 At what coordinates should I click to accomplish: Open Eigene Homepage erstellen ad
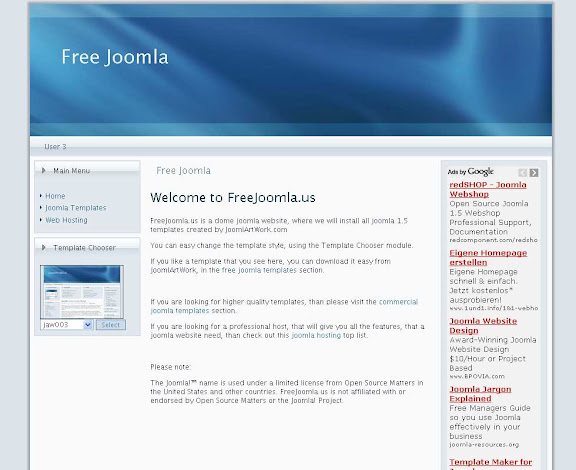tap(488, 258)
